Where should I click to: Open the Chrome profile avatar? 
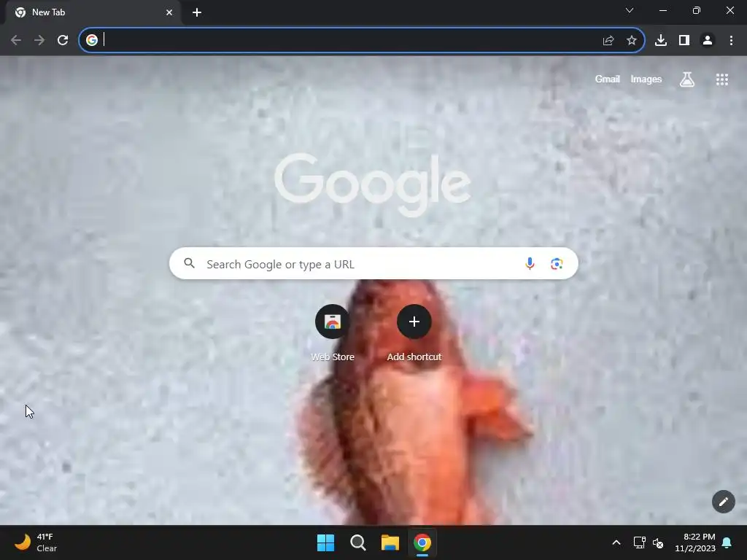tap(708, 41)
